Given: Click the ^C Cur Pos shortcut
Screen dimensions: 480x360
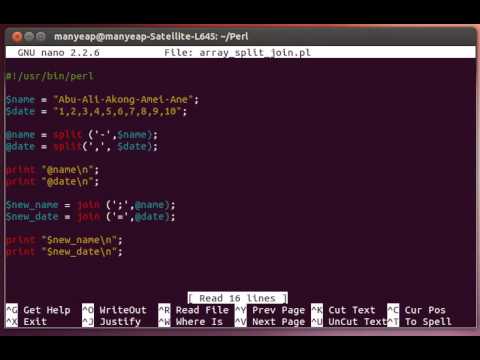Looking at the screenshot, I should click(x=417, y=310).
